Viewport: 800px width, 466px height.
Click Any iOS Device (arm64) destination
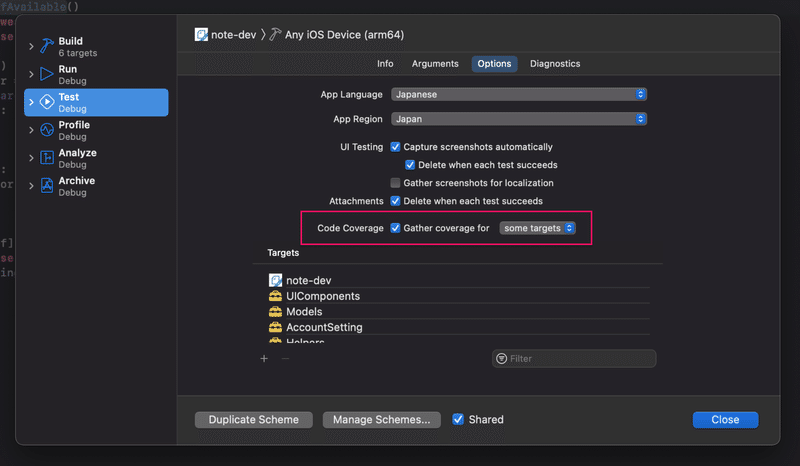344,35
